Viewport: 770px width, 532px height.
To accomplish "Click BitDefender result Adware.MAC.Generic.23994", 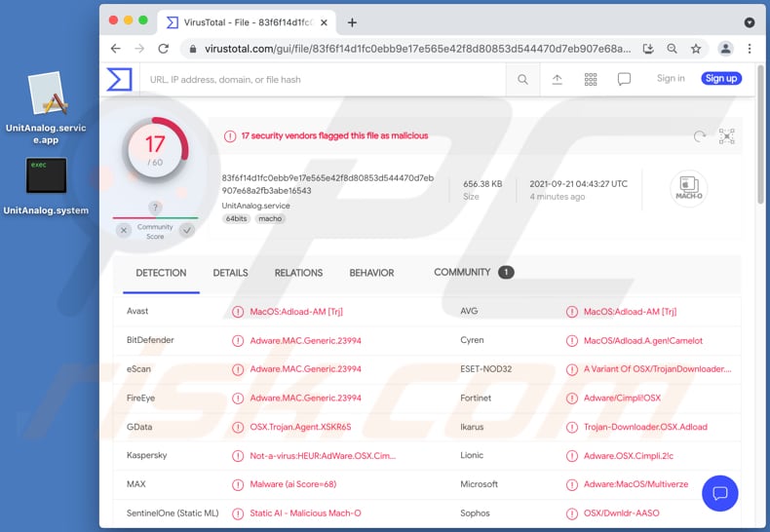I will (305, 341).
